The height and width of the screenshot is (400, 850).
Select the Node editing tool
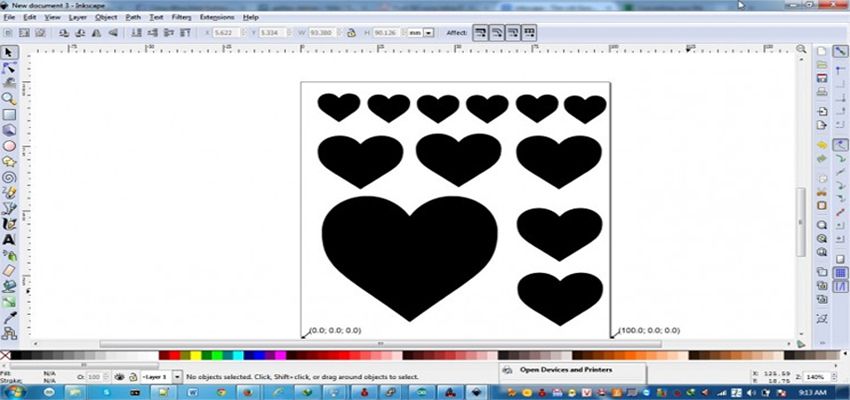(9, 68)
